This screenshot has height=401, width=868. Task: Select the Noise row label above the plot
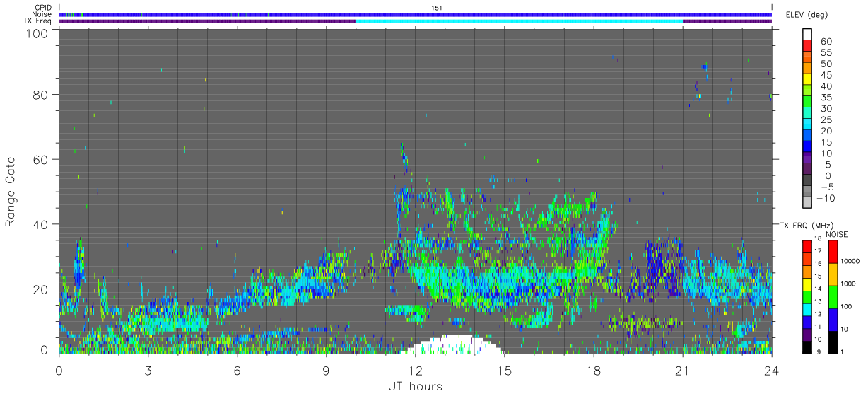click(42, 14)
